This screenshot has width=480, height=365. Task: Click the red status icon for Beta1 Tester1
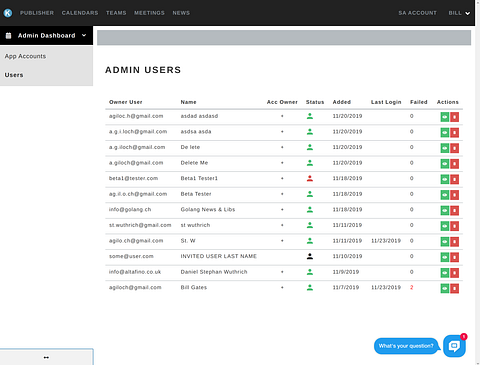point(310,178)
